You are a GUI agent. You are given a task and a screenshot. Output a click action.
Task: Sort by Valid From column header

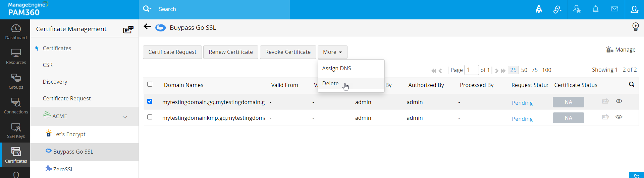coord(284,85)
